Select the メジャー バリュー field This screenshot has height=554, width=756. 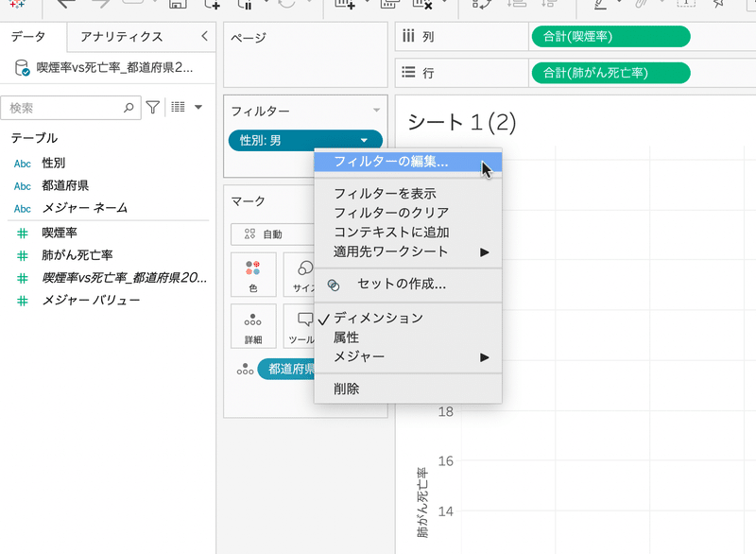coord(91,301)
